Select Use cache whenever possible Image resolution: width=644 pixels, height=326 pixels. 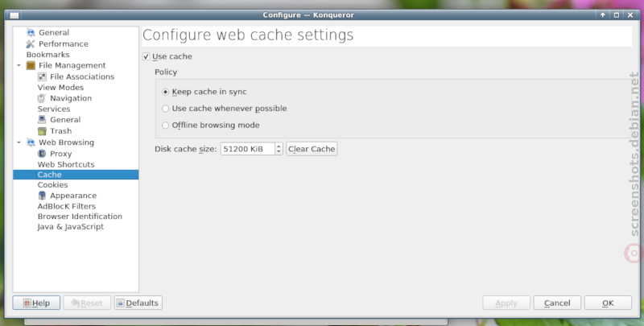(165, 109)
